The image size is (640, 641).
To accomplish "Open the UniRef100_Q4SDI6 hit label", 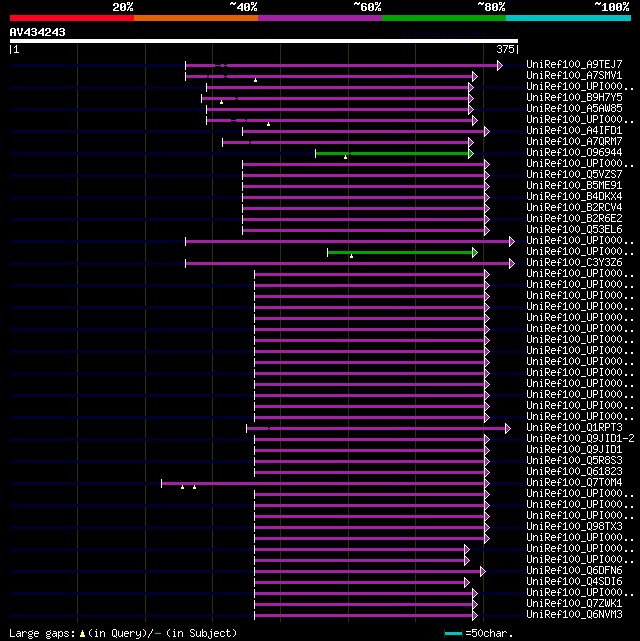I will coord(574,582).
